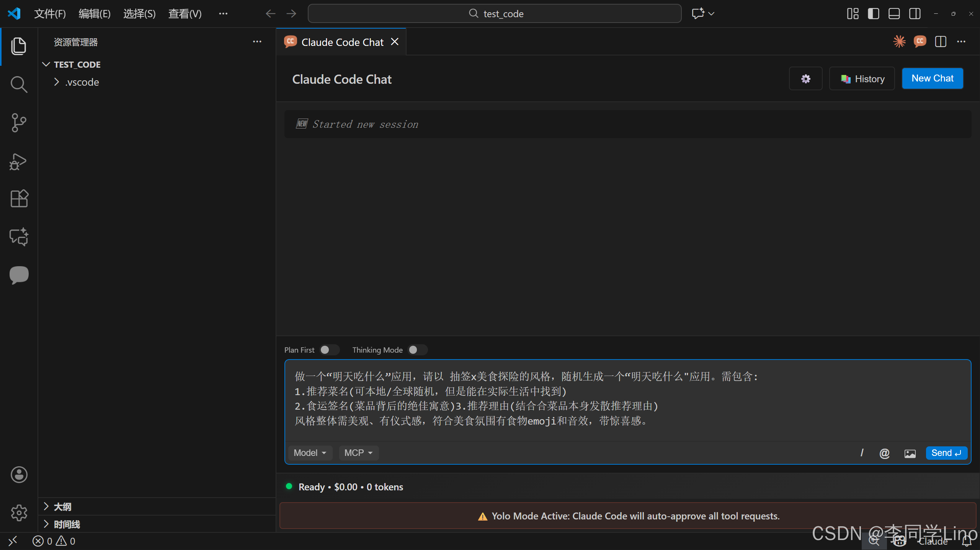Open the speech bubble chat icon in activity bar
Screen dimensions: 980x550
(18, 275)
